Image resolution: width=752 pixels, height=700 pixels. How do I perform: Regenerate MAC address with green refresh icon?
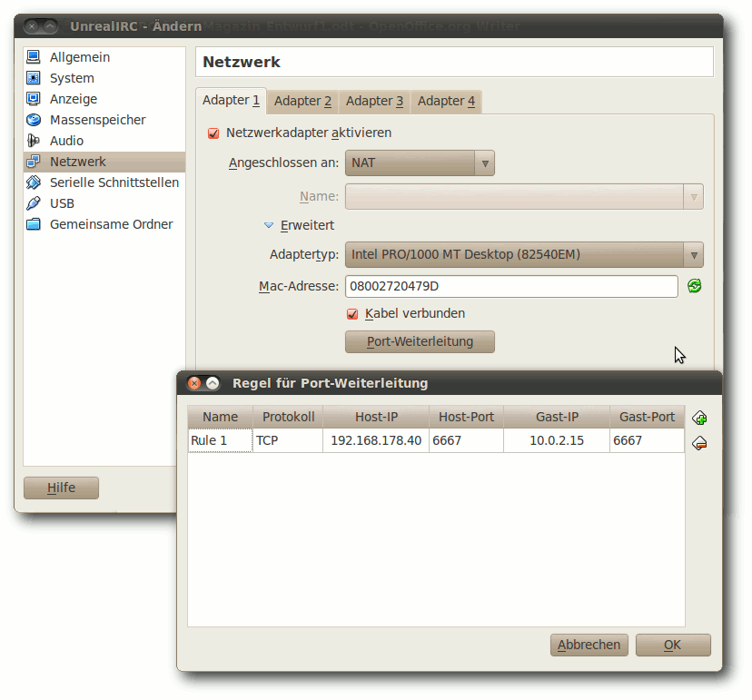[694, 286]
